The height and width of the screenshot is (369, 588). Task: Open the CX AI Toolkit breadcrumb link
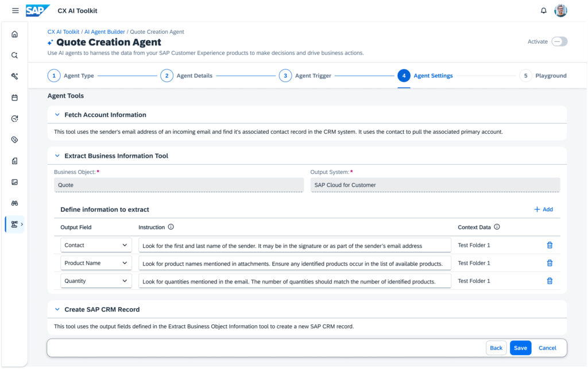(x=63, y=32)
